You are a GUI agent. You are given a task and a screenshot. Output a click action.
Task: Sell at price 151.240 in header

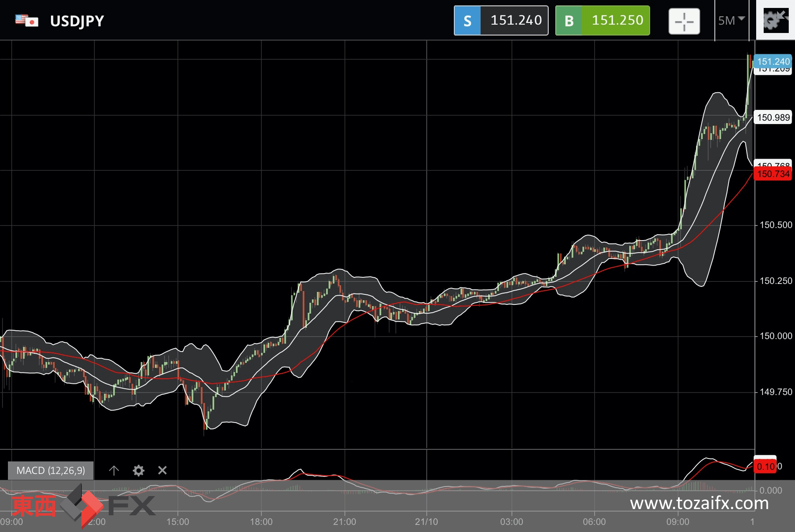coord(516,20)
